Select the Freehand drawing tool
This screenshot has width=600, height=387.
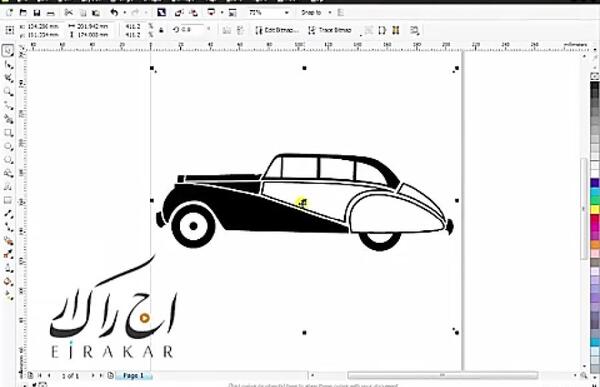pos(8,106)
